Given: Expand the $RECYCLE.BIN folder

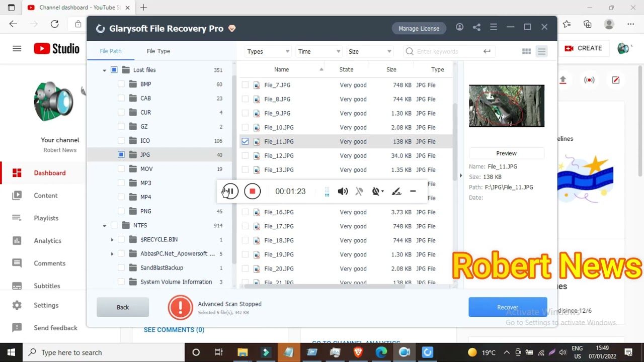Looking at the screenshot, I should (112, 240).
